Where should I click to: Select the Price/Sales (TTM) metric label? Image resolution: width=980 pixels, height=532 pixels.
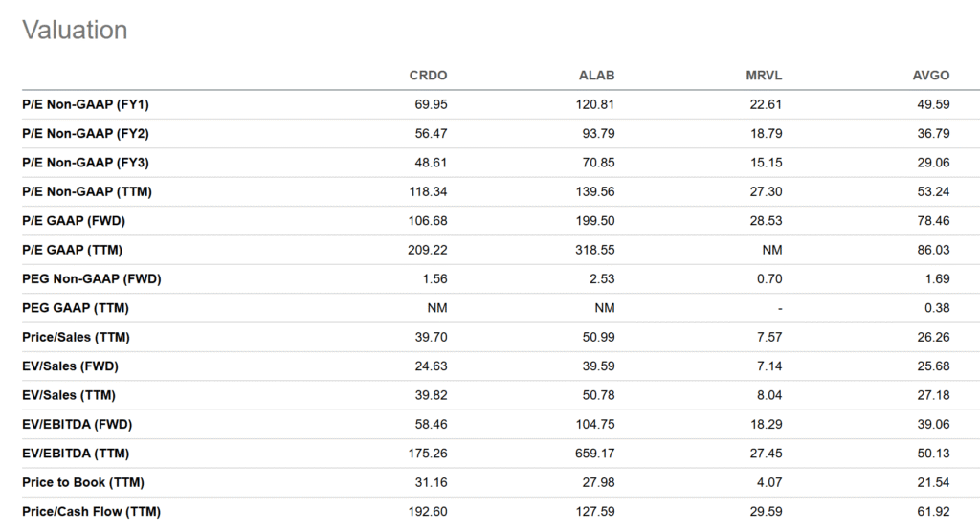click(76, 337)
